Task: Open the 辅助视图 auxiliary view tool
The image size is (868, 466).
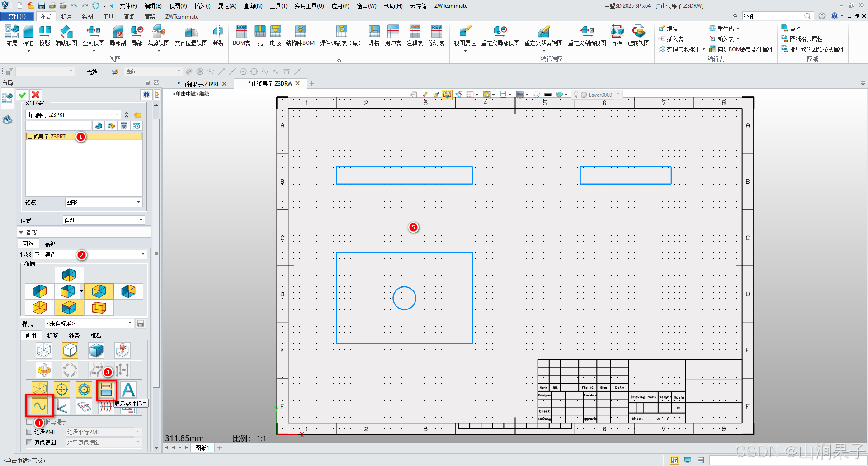Action: [66, 35]
